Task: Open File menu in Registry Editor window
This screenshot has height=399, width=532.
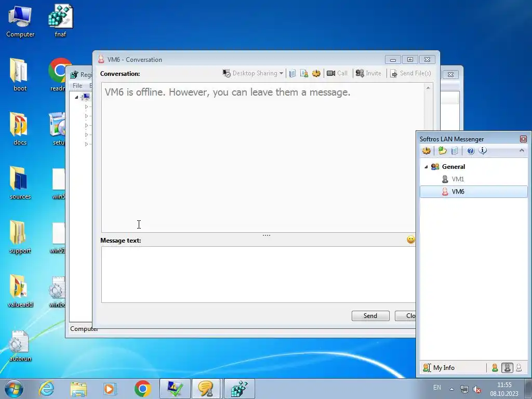Action: (77, 86)
